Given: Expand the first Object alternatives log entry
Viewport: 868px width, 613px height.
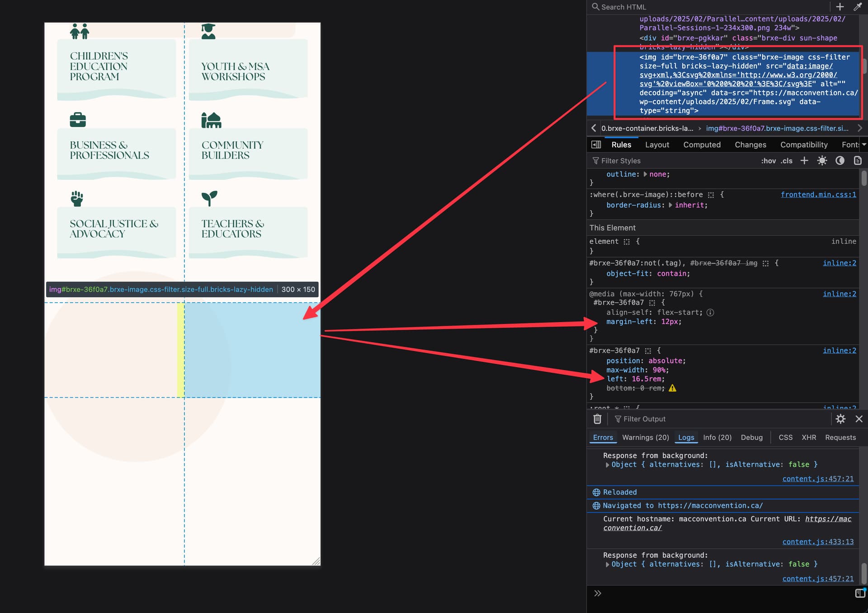Looking at the screenshot, I should click(607, 465).
